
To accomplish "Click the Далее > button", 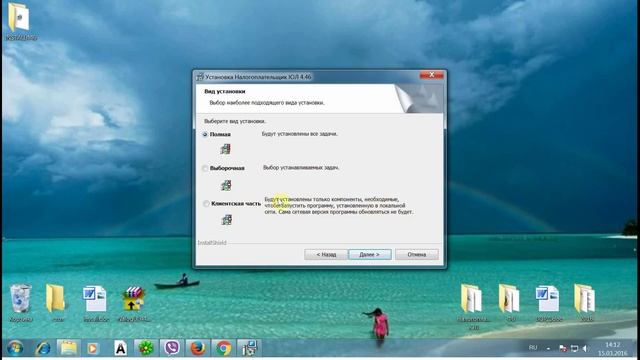I will [370, 254].
